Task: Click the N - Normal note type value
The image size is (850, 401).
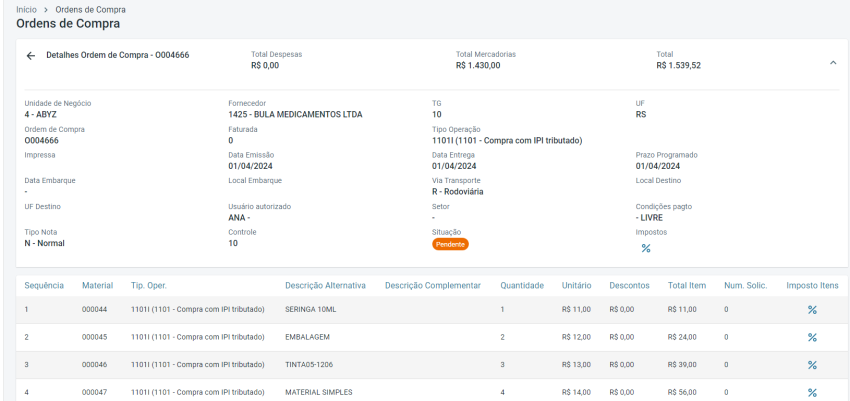Action: click(x=44, y=243)
